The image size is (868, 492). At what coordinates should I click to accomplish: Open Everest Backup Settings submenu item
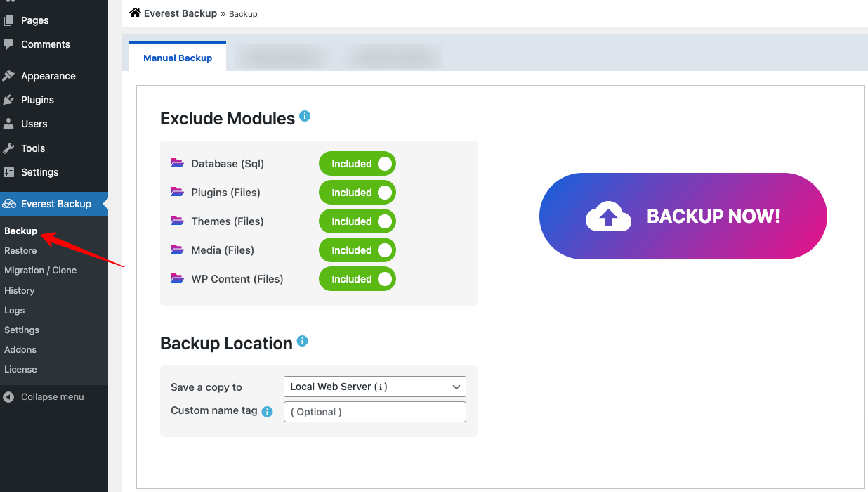(22, 330)
